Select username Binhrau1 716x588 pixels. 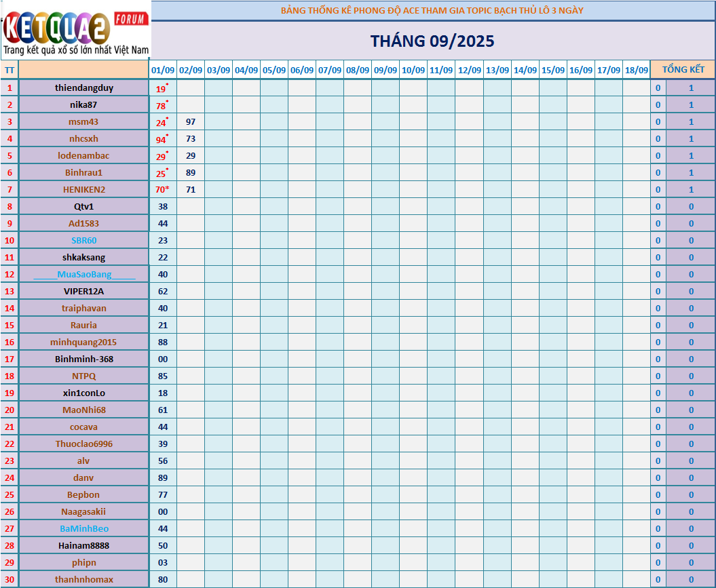83,172
